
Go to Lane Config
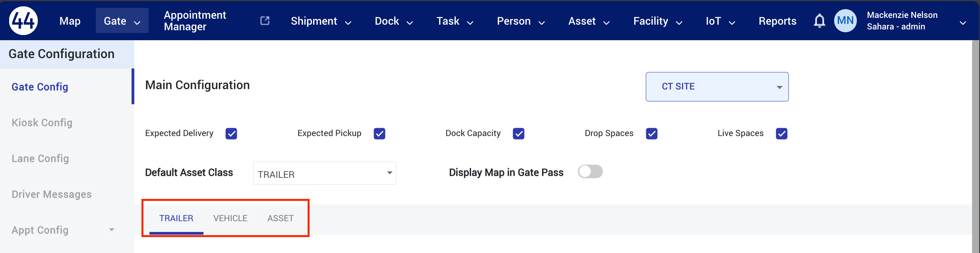(x=40, y=158)
